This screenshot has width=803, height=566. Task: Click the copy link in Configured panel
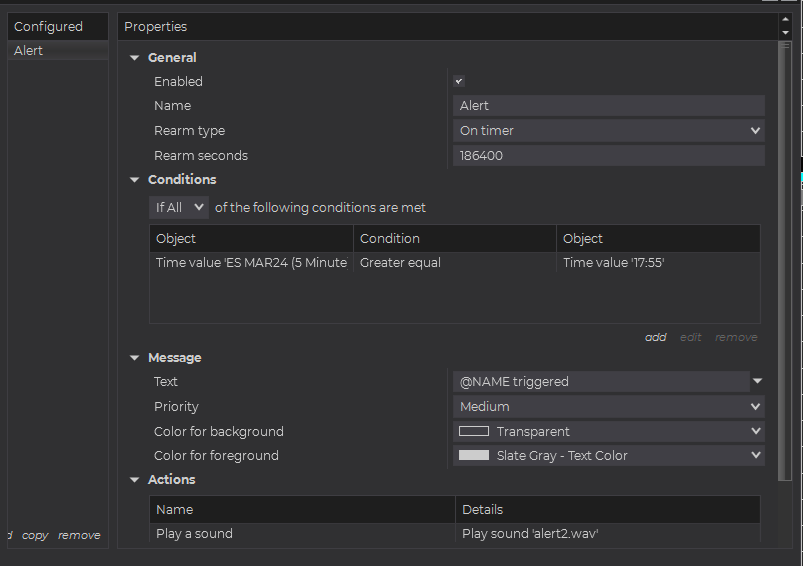pyautogui.click(x=35, y=535)
